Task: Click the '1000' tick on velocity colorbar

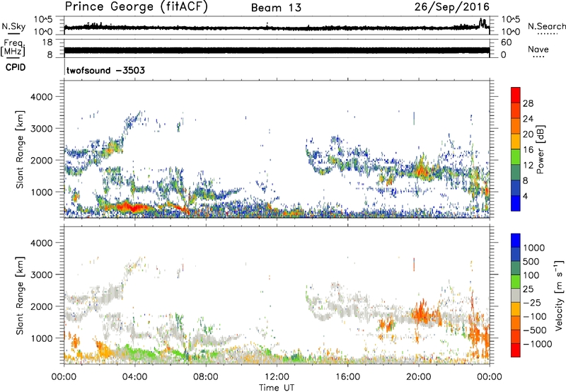Action: (x=534, y=248)
